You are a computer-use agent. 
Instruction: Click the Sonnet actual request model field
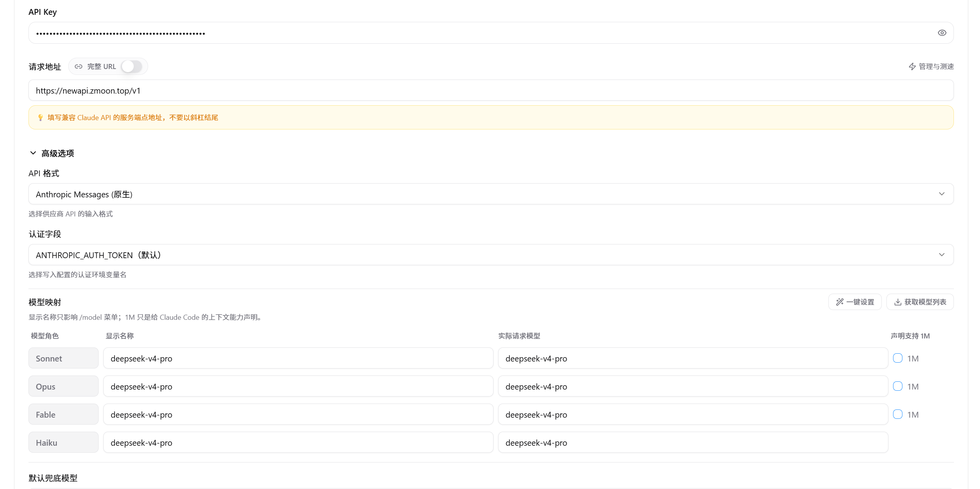click(x=693, y=358)
